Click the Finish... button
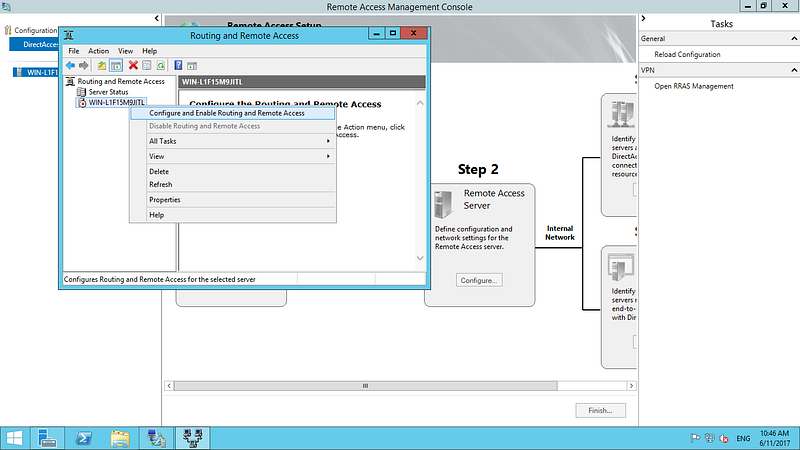Viewport: 800px width, 450px height. 600,410
